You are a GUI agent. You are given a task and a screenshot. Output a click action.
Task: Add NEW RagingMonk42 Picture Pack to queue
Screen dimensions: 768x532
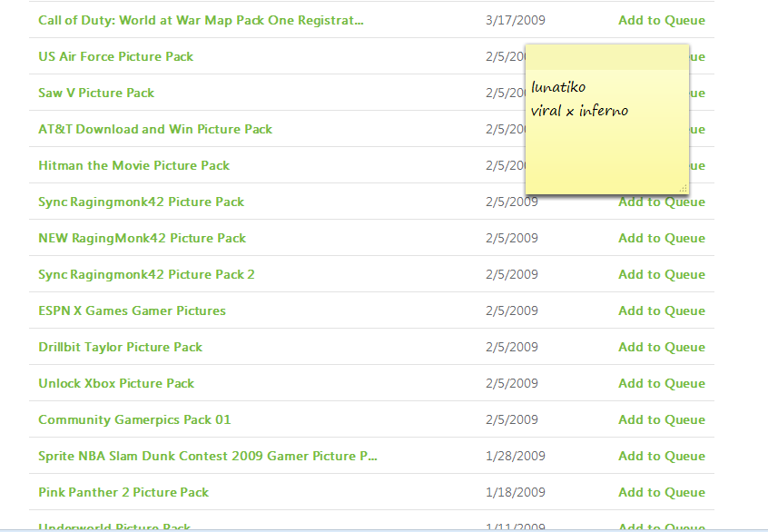pos(662,238)
